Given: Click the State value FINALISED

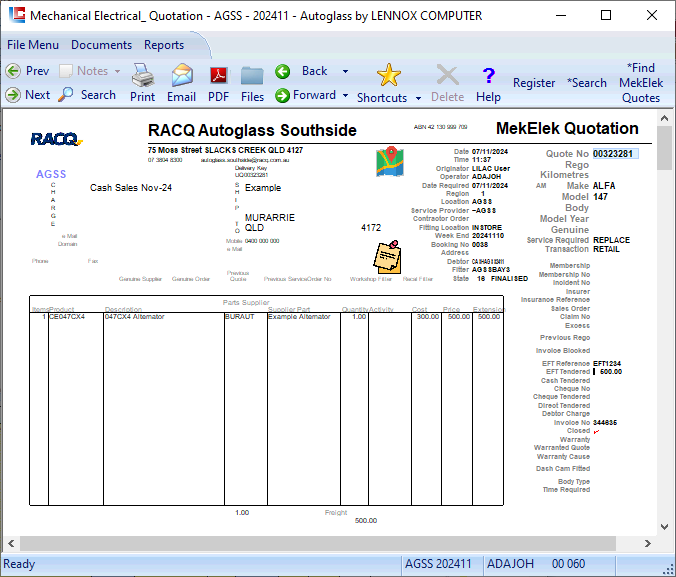Looking at the screenshot, I should click(509, 279).
